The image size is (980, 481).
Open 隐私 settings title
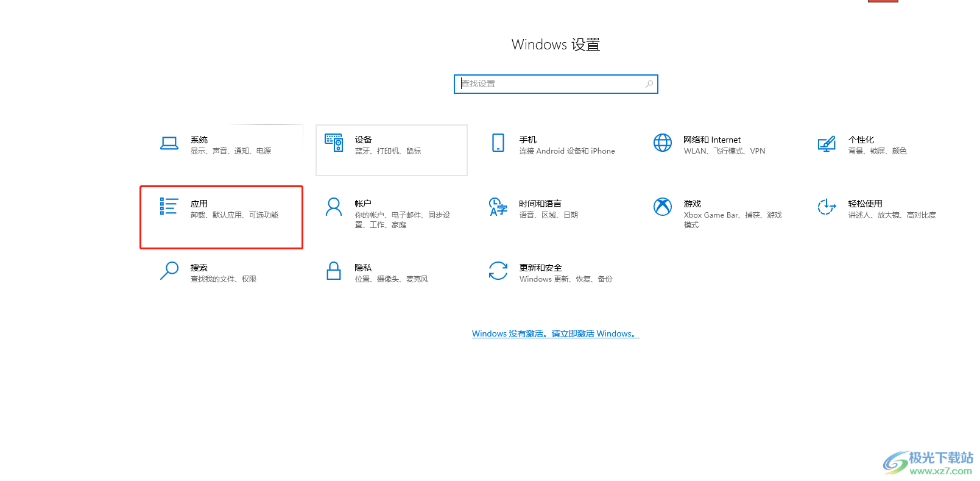pos(363,268)
